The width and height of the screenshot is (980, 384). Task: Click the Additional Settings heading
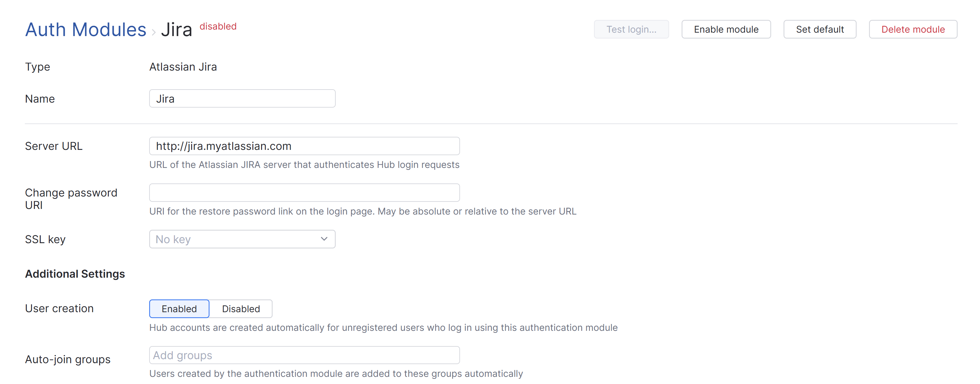coord(75,273)
